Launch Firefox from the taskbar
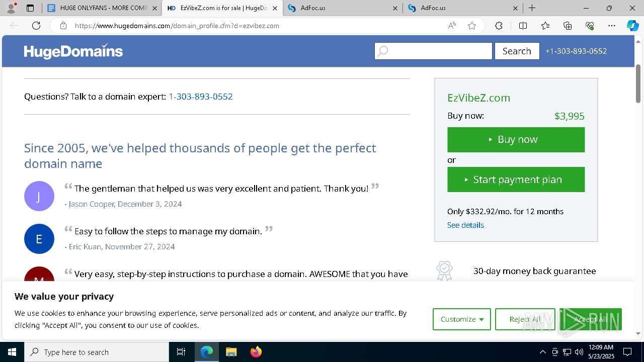This screenshot has width=644, height=362. (256, 352)
